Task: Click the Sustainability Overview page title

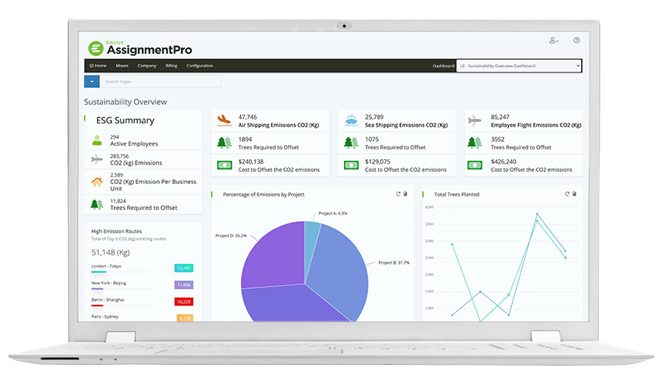Action: coord(125,102)
